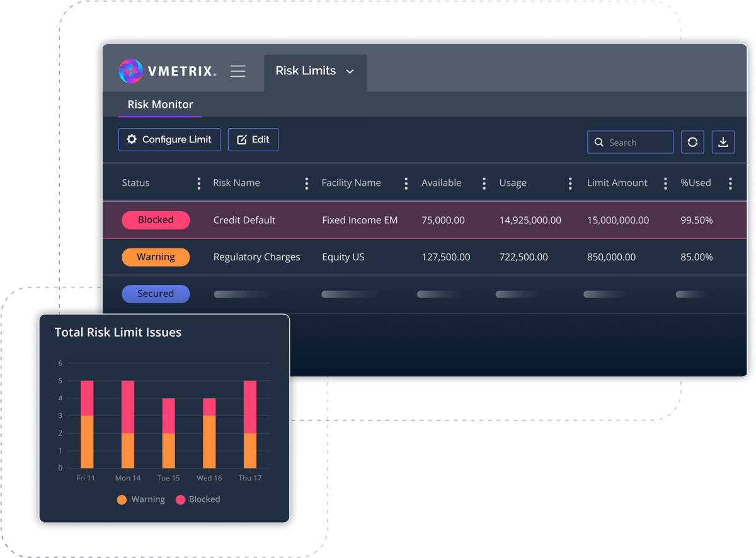This screenshot has width=756, height=558.
Task: Click the refresh table icon
Action: coord(692,142)
